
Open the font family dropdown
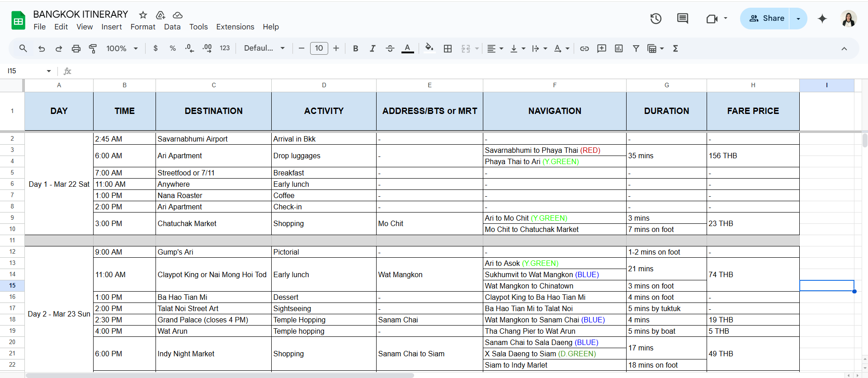coord(264,48)
